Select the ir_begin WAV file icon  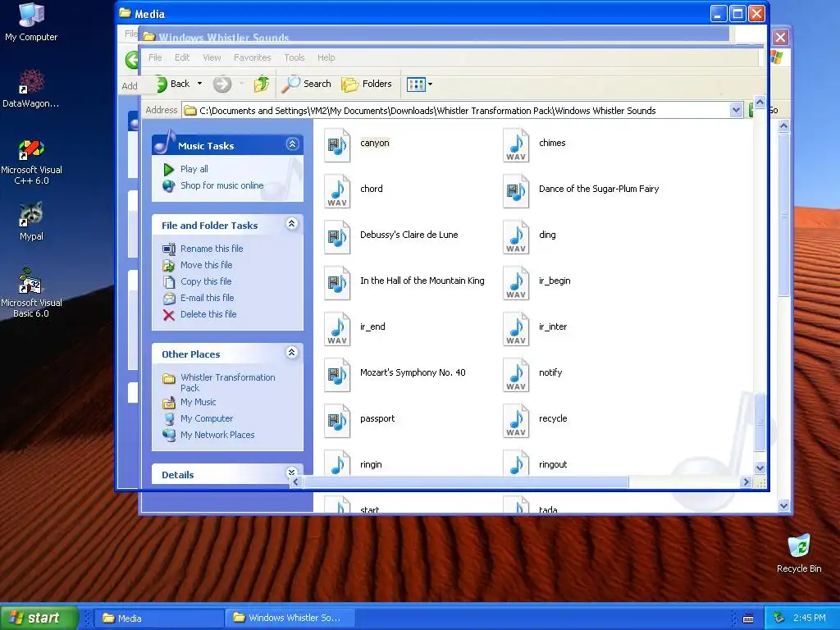(516, 283)
